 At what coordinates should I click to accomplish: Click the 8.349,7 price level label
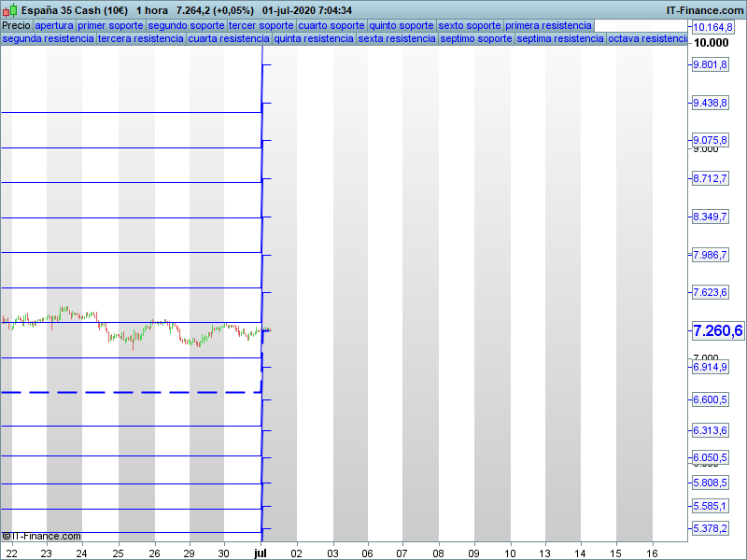click(x=711, y=217)
